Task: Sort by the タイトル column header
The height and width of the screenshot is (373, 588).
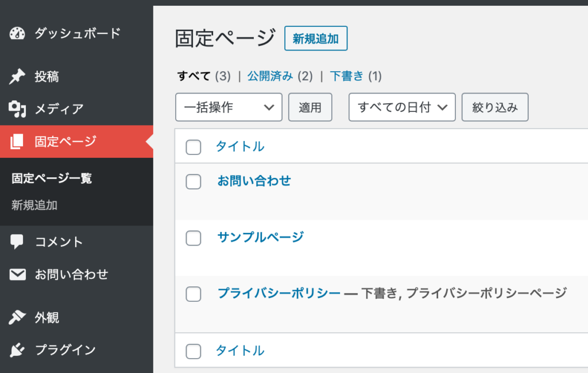Action: 240,146
